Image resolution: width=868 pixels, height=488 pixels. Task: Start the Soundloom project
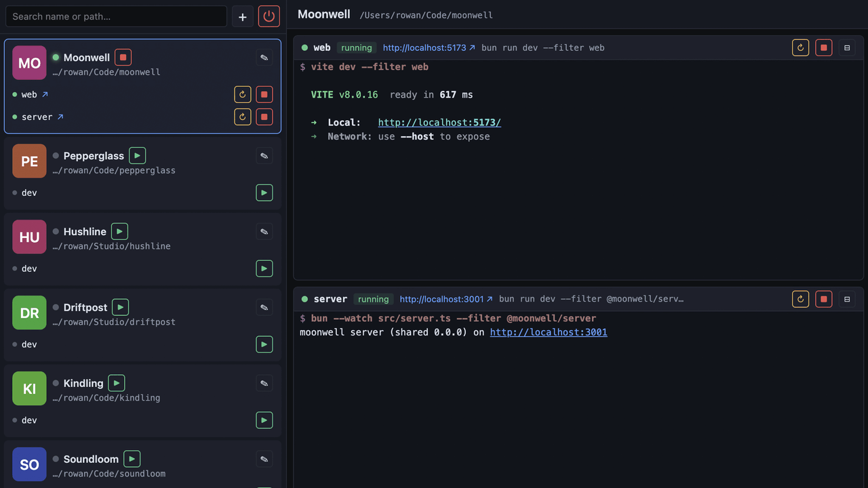tap(132, 460)
